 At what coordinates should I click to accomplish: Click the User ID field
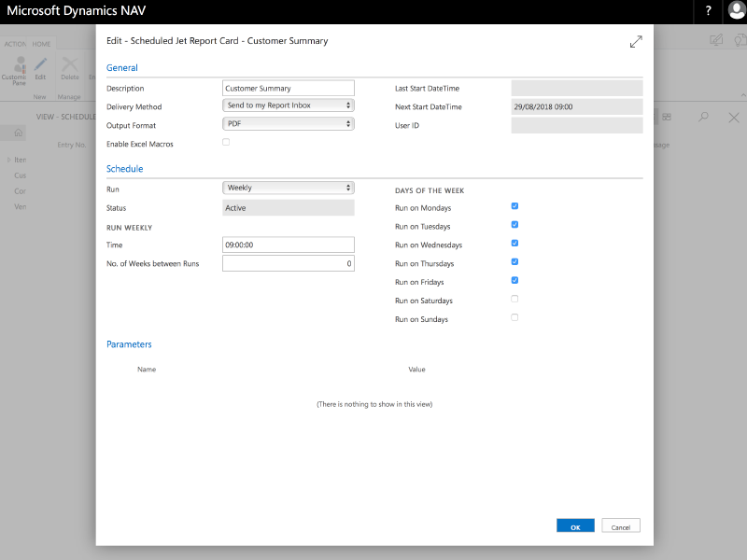coord(577,125)
